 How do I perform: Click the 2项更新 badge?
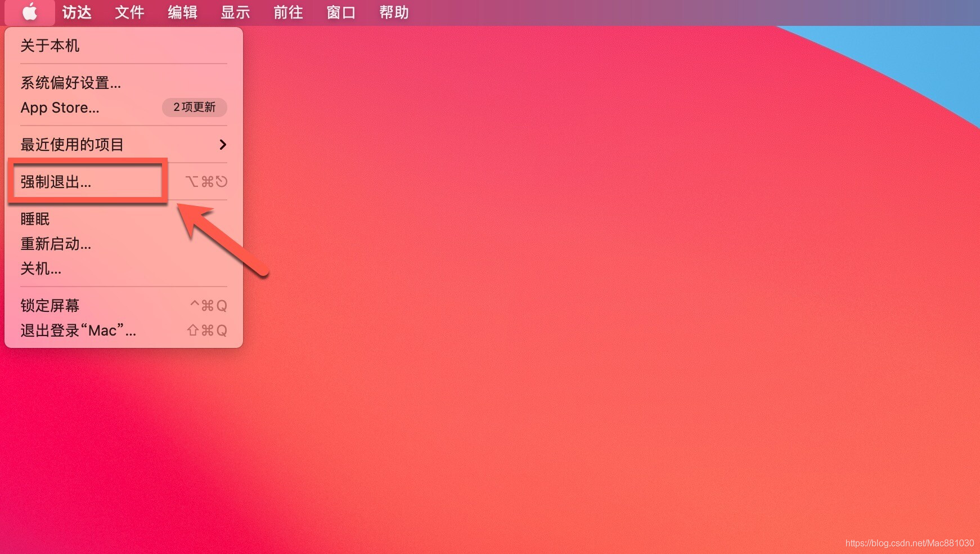195,107
